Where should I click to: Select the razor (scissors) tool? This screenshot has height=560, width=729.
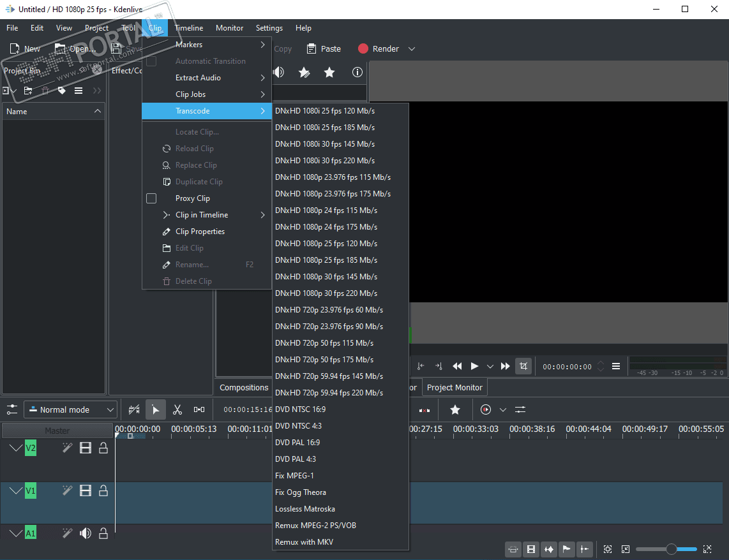point(177,409)
